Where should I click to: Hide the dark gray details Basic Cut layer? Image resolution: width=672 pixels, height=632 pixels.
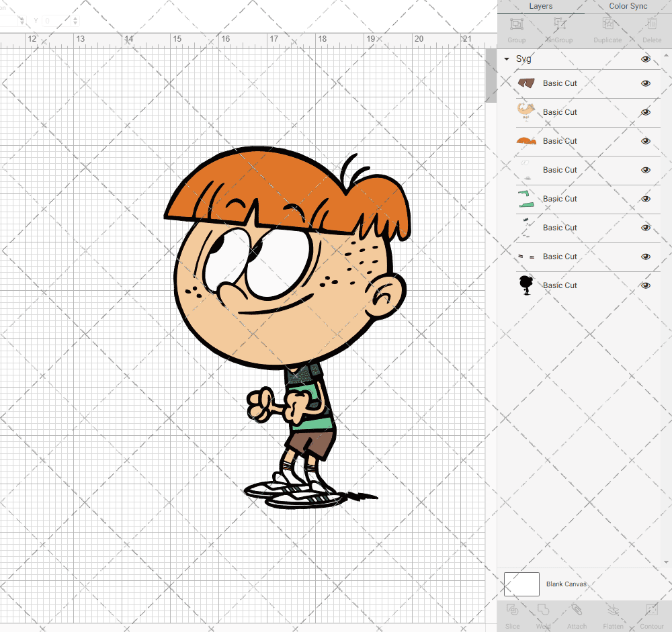click(645, 228)
